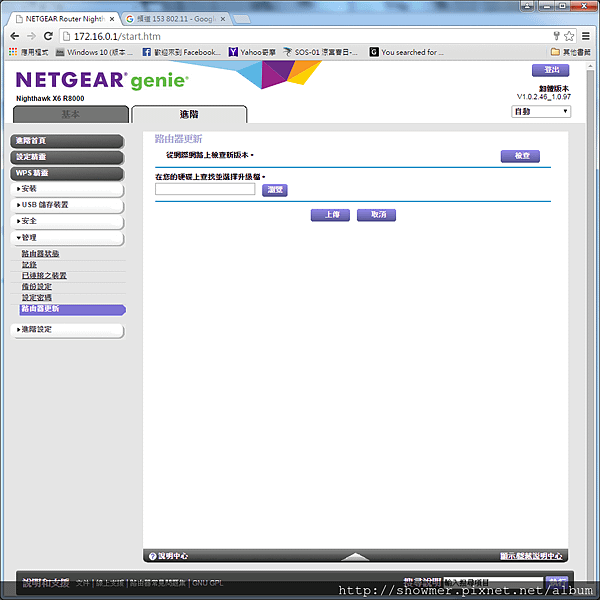The image size is (600, 600).
Task: Open 已連接之裝置 link
Action: tap(44, 276)
